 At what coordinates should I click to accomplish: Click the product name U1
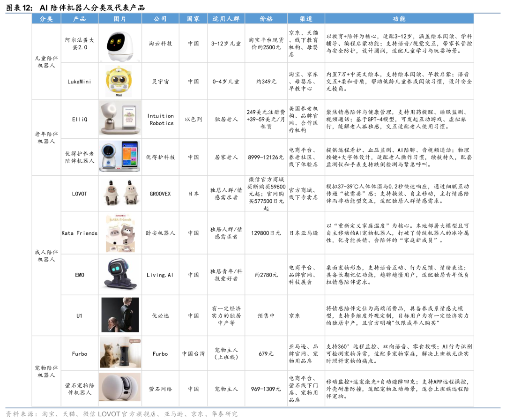point(79,316)
